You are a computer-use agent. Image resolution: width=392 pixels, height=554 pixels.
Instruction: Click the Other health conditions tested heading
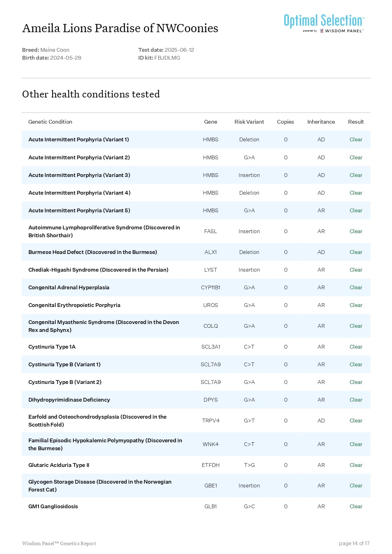pos(91,94)
